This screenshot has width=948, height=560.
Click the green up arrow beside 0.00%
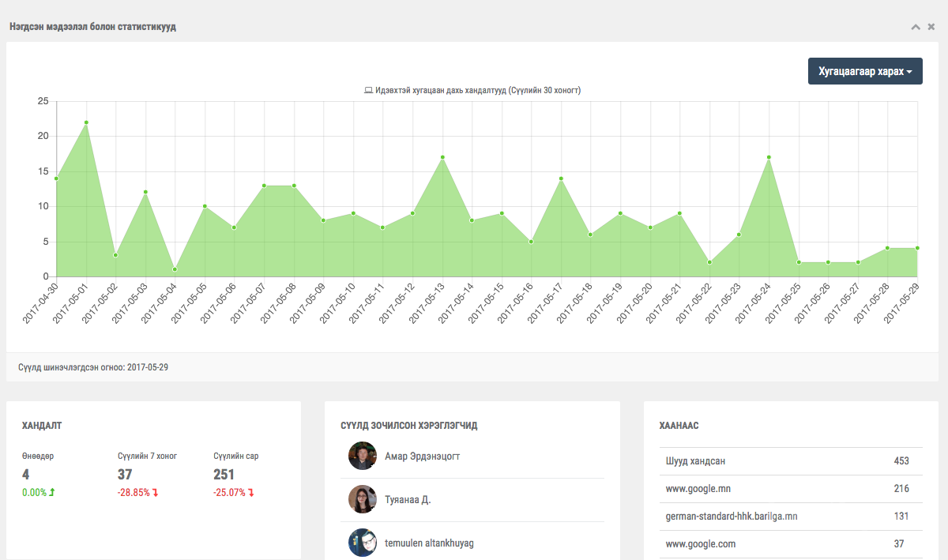click(x=52, y=493)
